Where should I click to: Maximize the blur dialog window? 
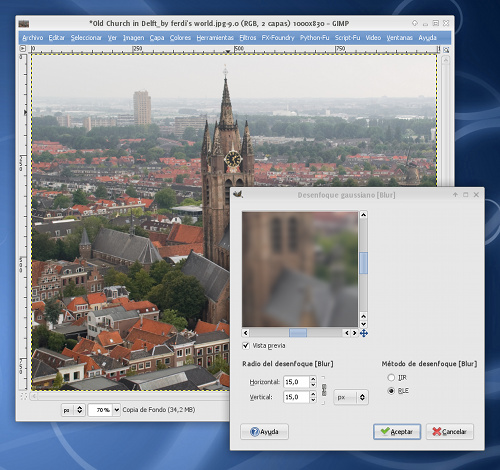click(466, 195)
